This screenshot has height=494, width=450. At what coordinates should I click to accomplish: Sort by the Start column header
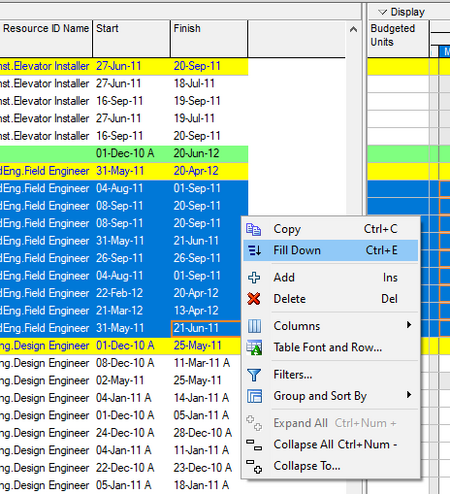pyautogui.click(x=132, y=38)
